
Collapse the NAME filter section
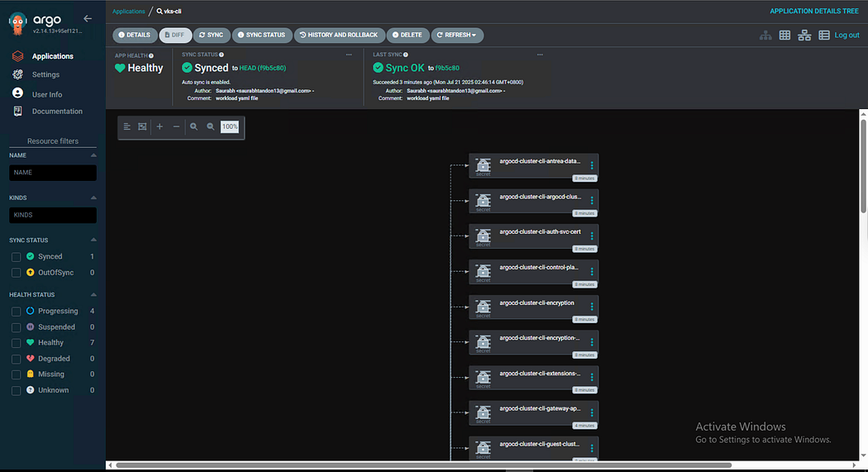[93, 155]
